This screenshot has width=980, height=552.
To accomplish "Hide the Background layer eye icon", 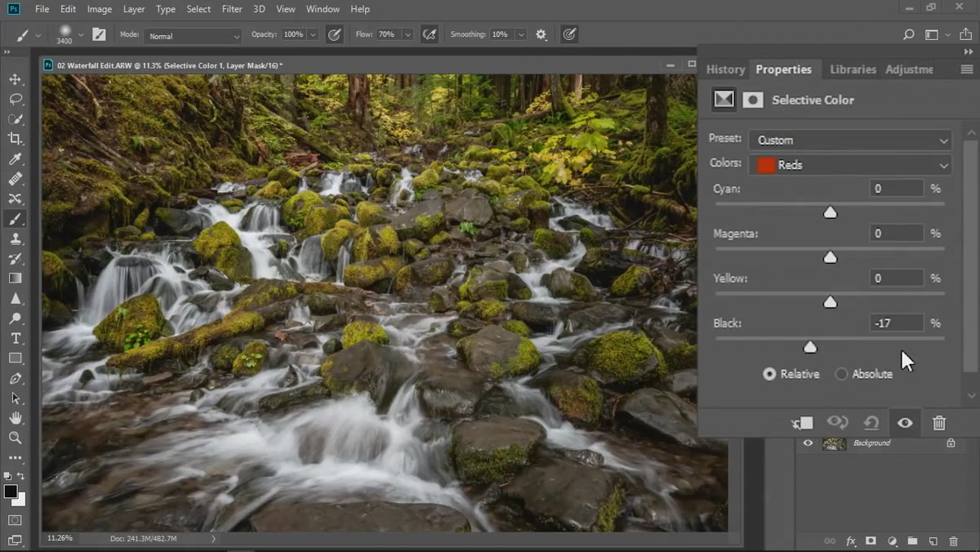I will pos(808,443).
